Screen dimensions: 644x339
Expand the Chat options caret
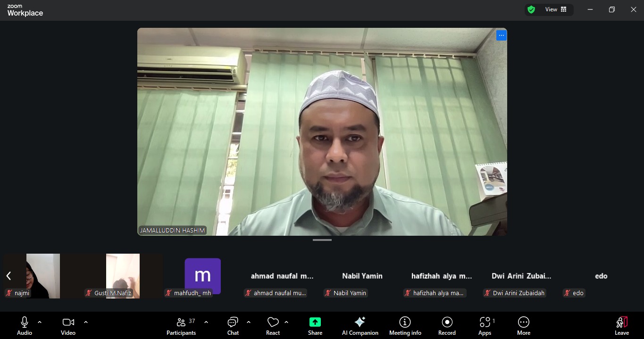(x=249, y=322)
